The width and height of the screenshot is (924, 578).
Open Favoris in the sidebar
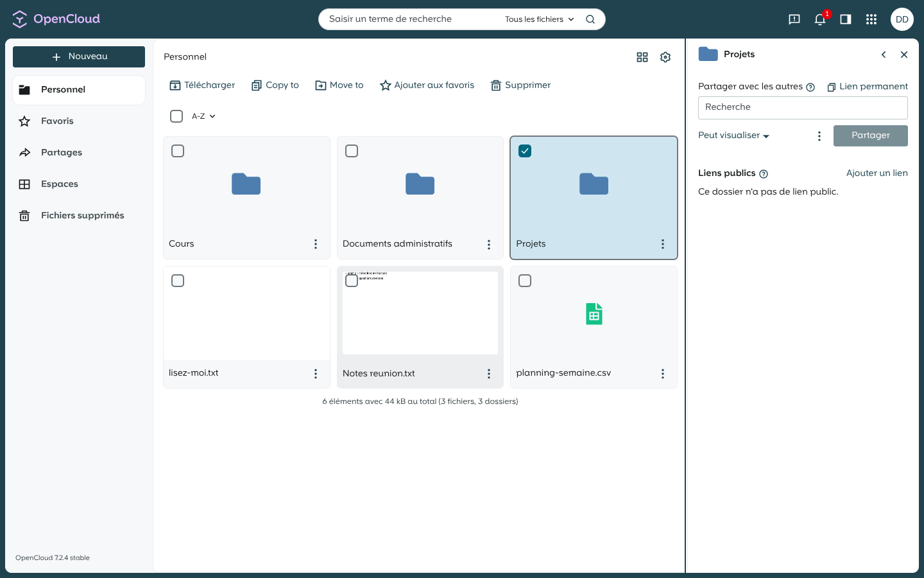point(79,121)
